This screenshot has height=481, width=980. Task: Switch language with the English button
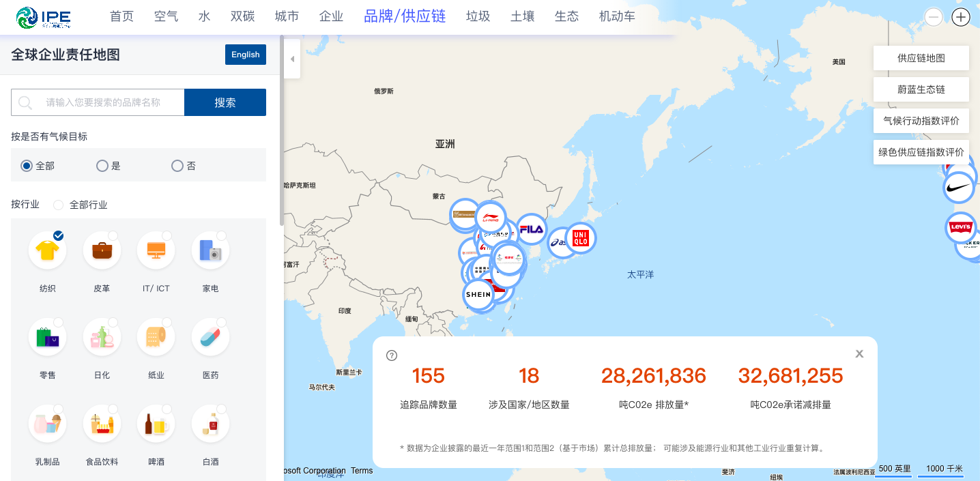tap(246, 55)
